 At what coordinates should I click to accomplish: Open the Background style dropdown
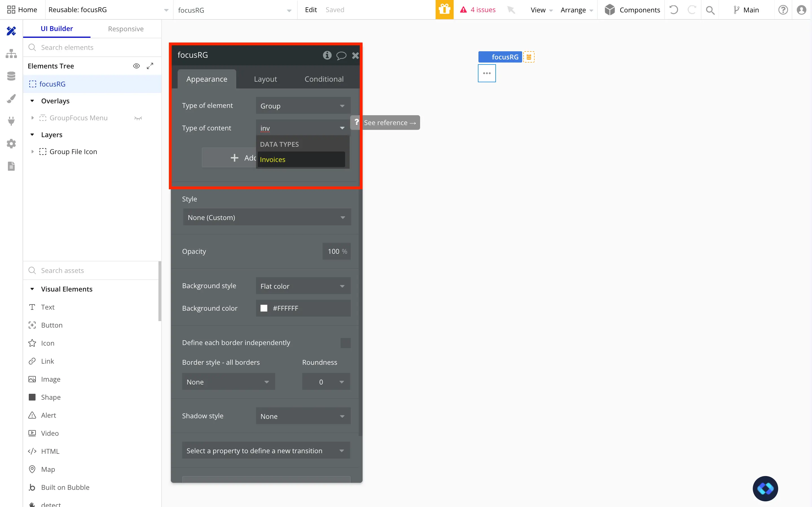303,286
